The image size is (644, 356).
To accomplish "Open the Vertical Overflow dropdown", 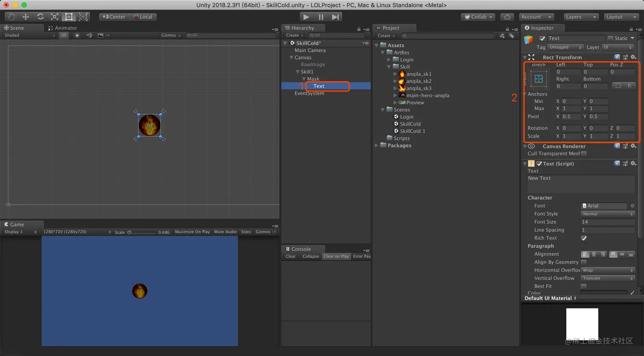I will click(x=608, y=278).
